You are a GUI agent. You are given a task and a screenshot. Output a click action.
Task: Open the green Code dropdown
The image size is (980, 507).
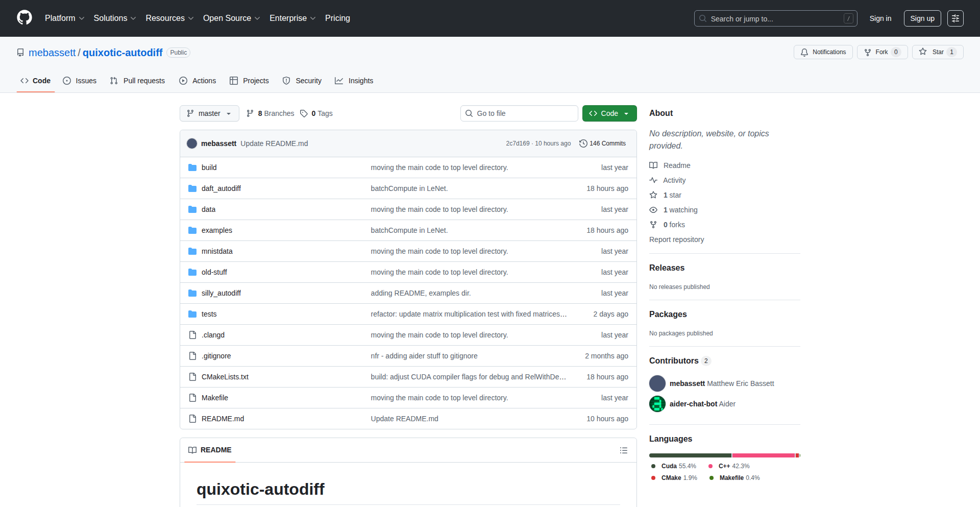coord(609,113)
